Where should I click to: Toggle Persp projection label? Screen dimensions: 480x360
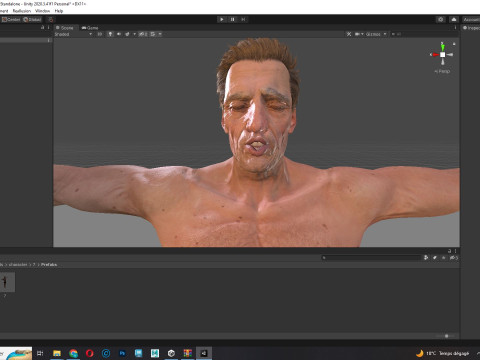pyautogui.click(x=442, y=71)
